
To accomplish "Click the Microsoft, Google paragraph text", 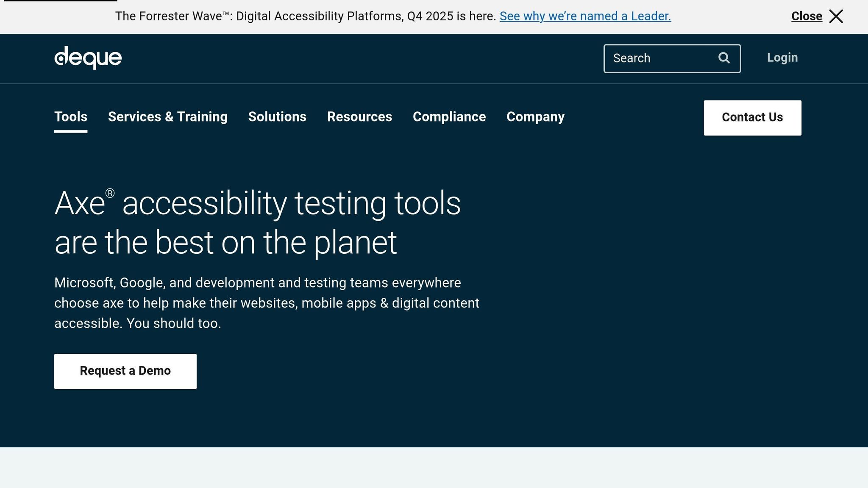I will pos(266,303).
